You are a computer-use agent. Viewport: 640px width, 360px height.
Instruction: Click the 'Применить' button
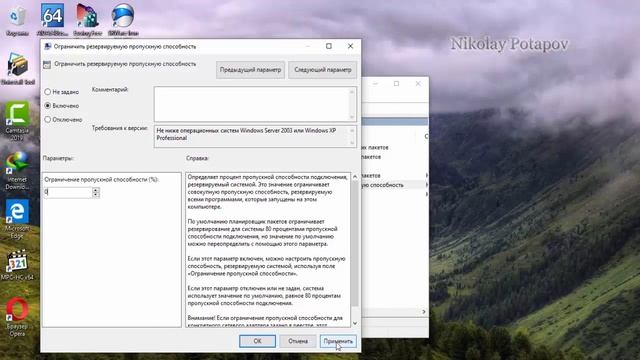pos(338,341)
